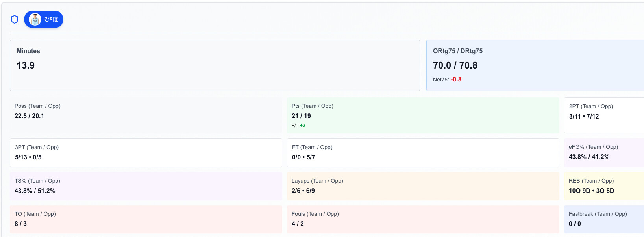Open the 2PT (Team / Opp) card

[x=604, y=115]
